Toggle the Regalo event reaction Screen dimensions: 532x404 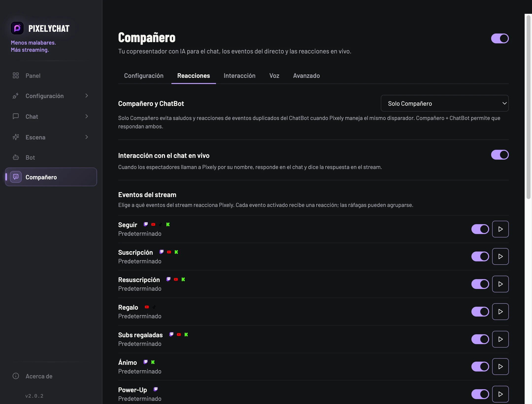[480, 312]
